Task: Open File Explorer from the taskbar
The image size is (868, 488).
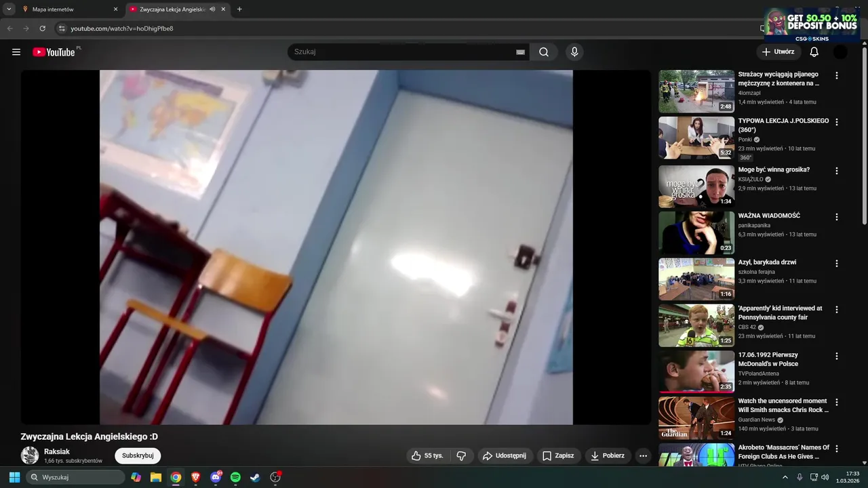Action: pos(156,477)
